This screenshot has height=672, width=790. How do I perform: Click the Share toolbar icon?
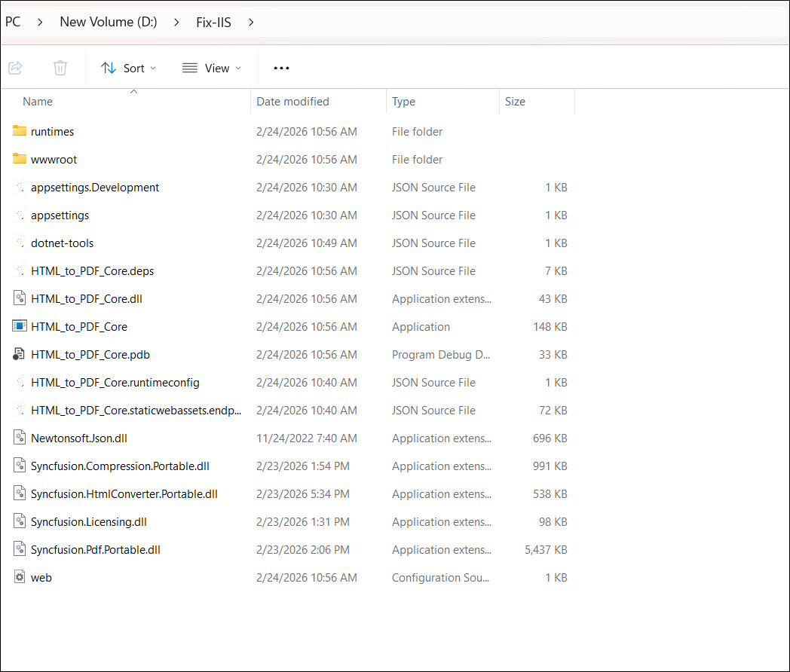pyautogui.click(x=16, y=68)
